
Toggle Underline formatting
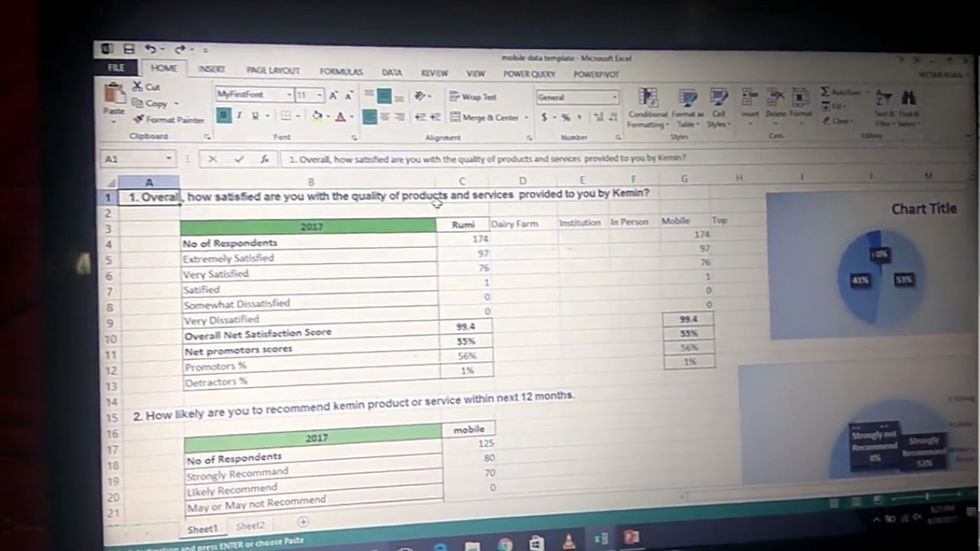pyautogui.click(x=255, y=116)
